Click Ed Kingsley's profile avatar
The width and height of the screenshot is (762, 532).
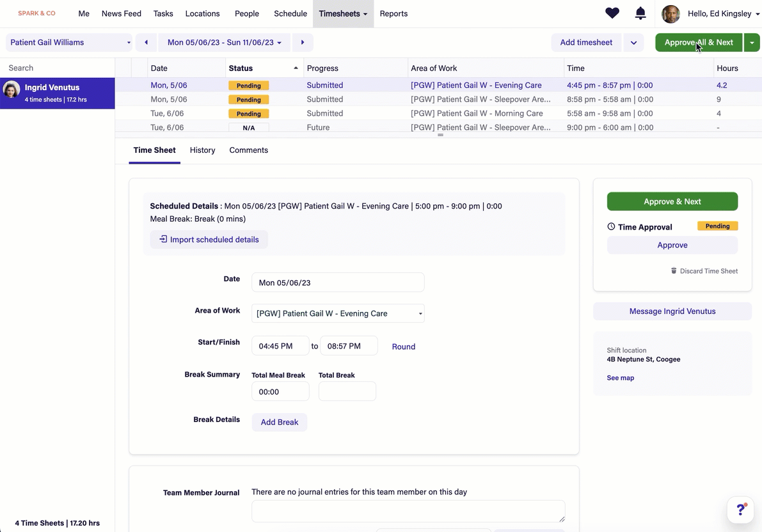pyautogui.click(x=671, y=14)
